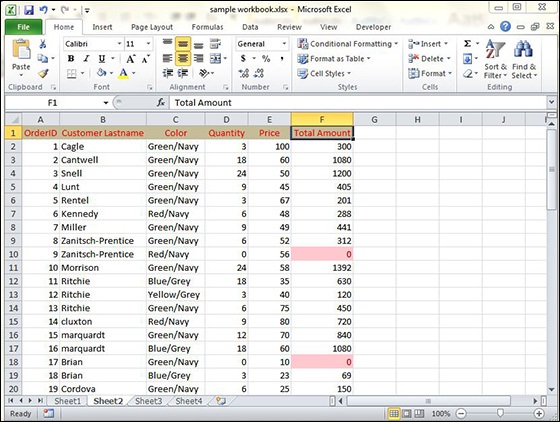Viewport: 560px width, 422px height.
Task: Click the Decrease Decimal icon
Action: (259, 73)
